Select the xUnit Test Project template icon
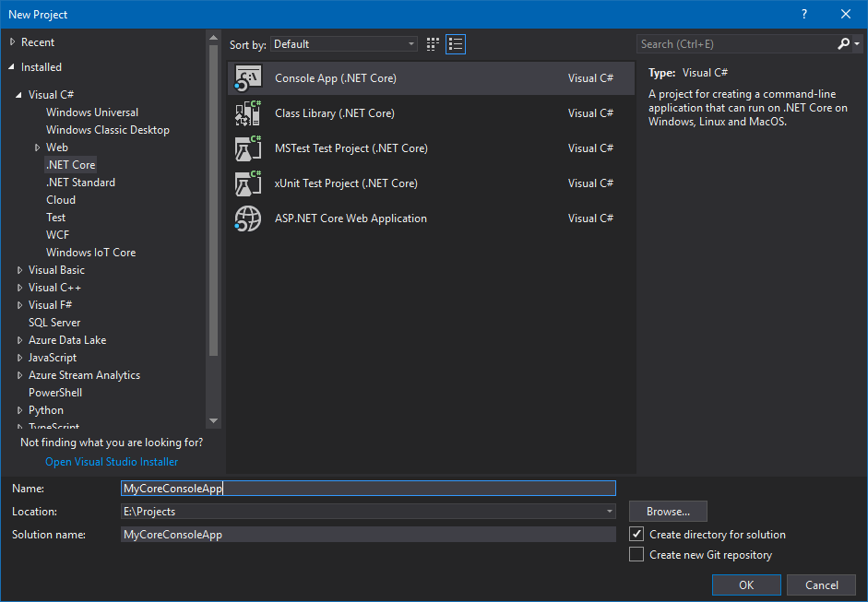 (x=248, y=183)
